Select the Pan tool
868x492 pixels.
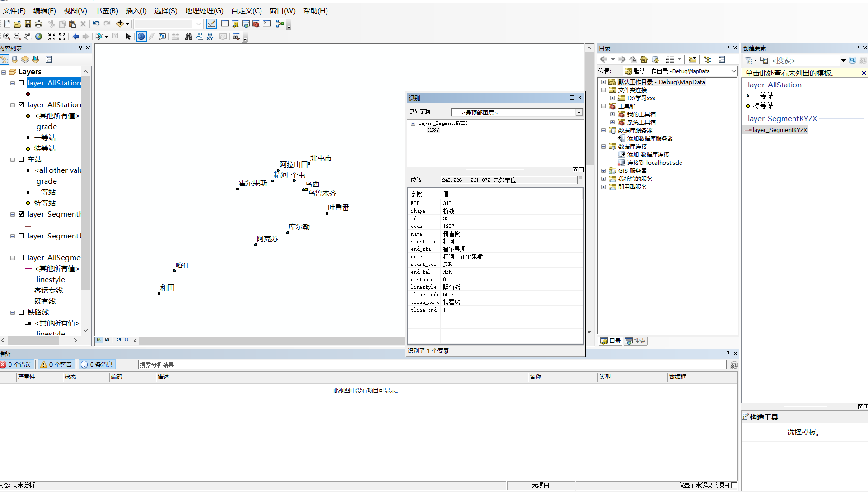pyautogui.click(x=28, y=36)
